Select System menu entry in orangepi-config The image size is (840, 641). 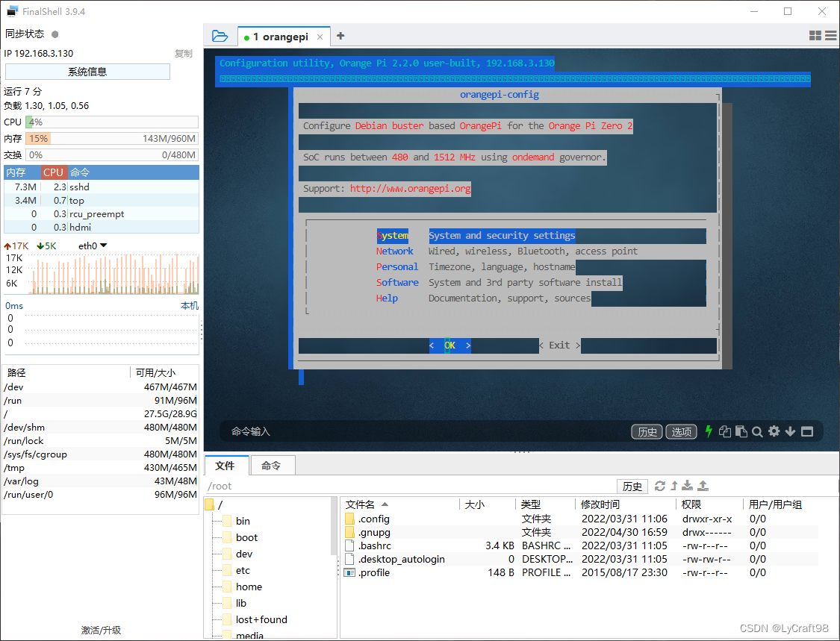(392, 236)
